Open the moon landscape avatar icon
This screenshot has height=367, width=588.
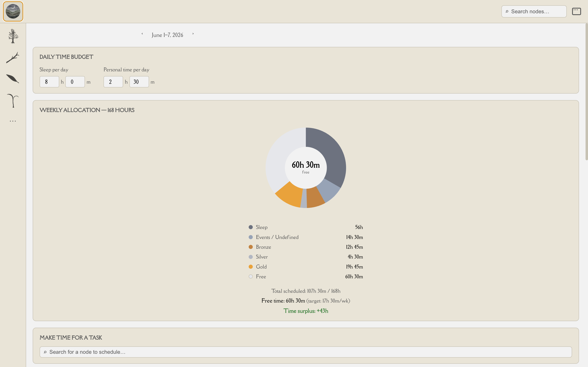pyautogui.click(x=13, y=11)
